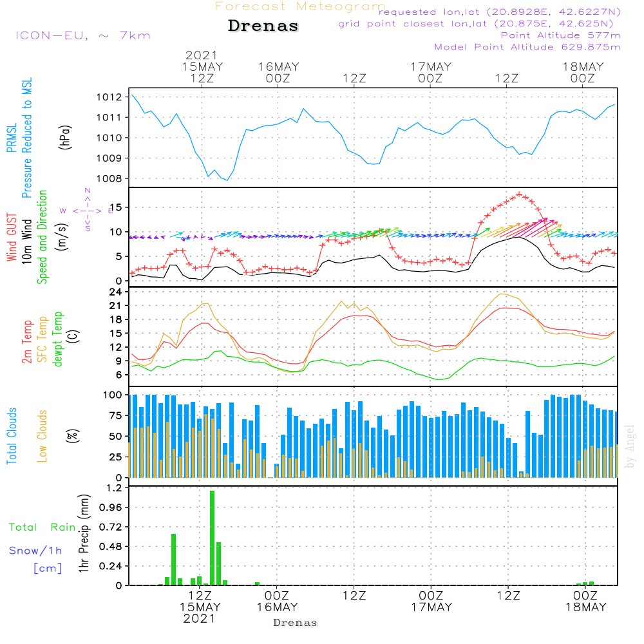Click the 50 value on cloud axis

coord(116,436)
